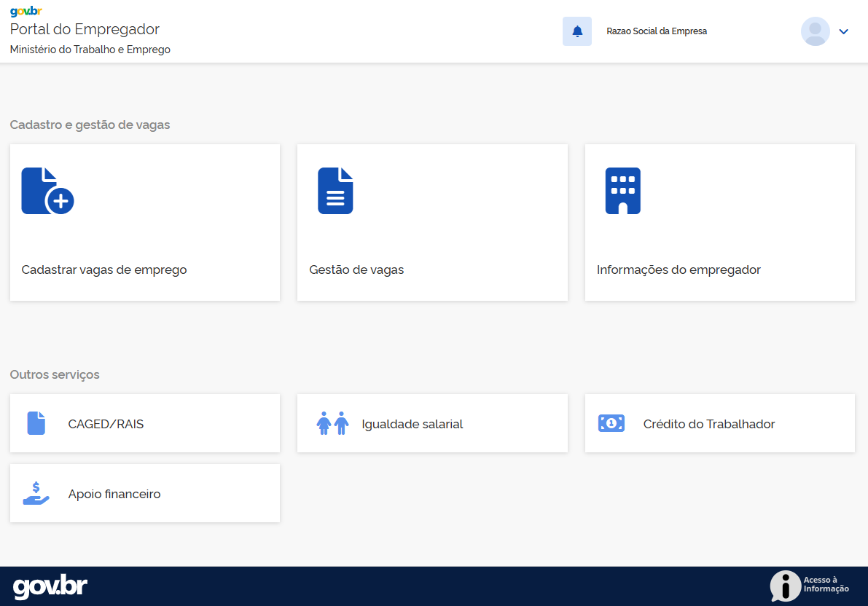Click the notification bell icon
868x606 pixels.
pos(577,31)
